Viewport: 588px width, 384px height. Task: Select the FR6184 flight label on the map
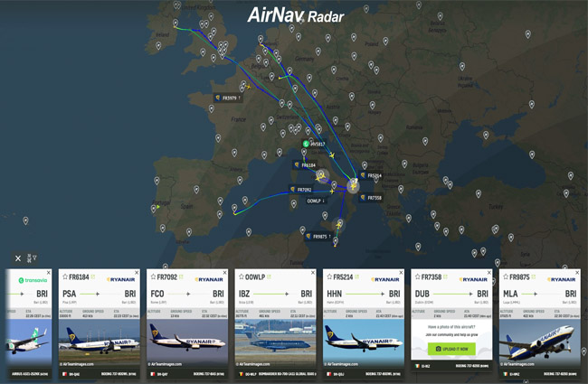tap(305, 165)
